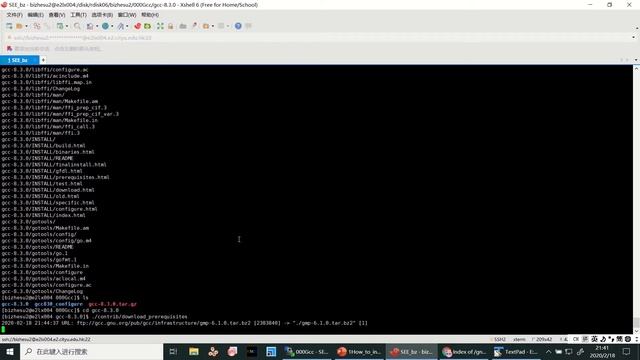This screenshot has height=360, width=640.
Task: Click the gcc-8.3.0.tar.gz filename in terminal
Action: 113,304
